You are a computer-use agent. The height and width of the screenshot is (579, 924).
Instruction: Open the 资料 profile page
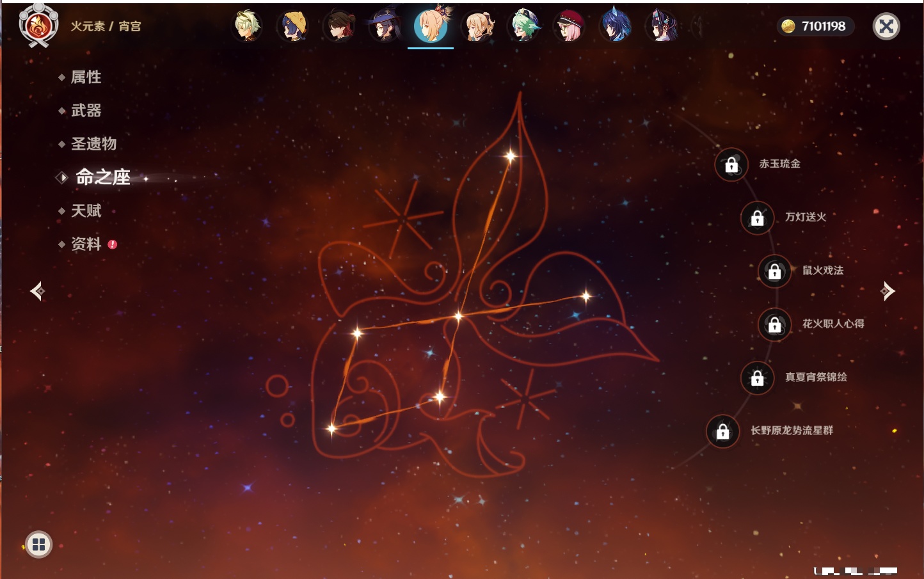pos(86,244)
